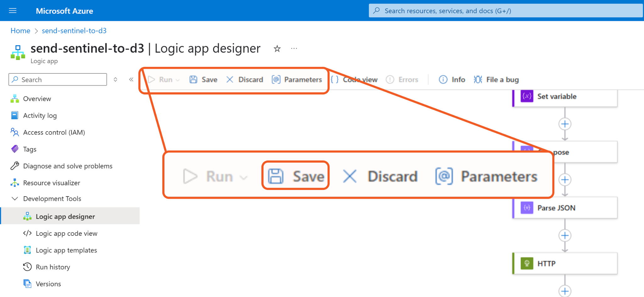Favorite this logic app with star icon
Screen dimensions: 644x297
277,49
